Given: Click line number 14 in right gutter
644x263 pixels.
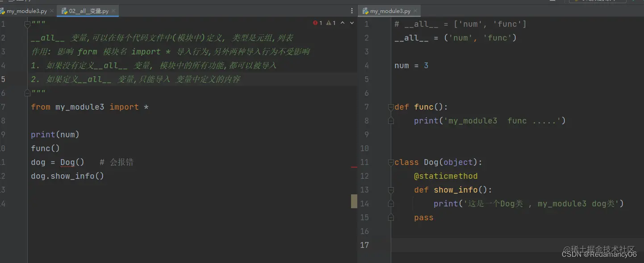Looking at the screenshot, I should [364, 203].
